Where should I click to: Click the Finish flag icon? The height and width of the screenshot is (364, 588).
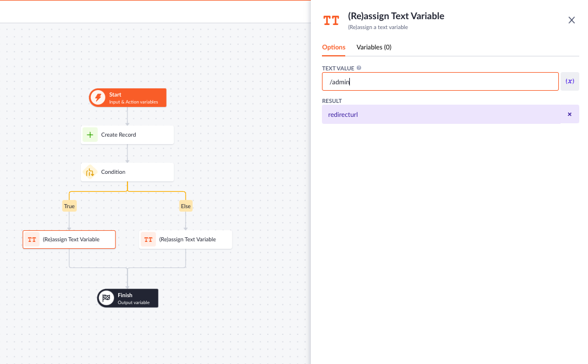click(x=107, y=298)
